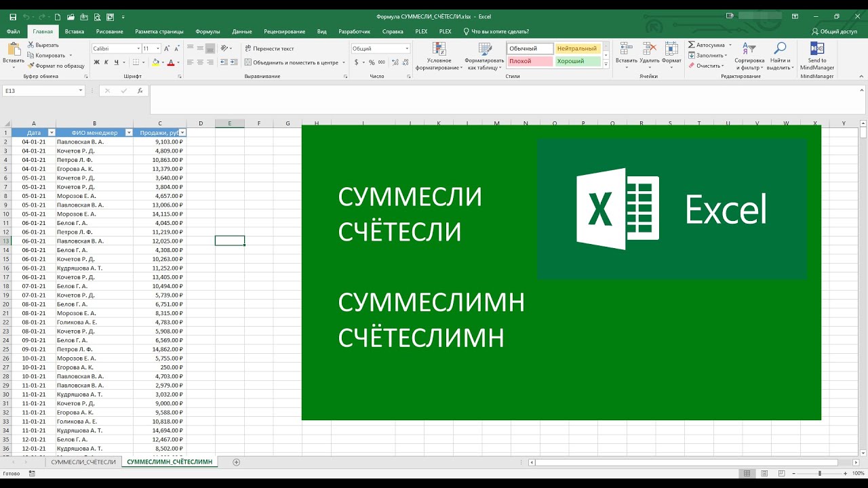The image size is (868, 488).
Task: Toggle bold Ж formatting
Action: tap(96, 62)
